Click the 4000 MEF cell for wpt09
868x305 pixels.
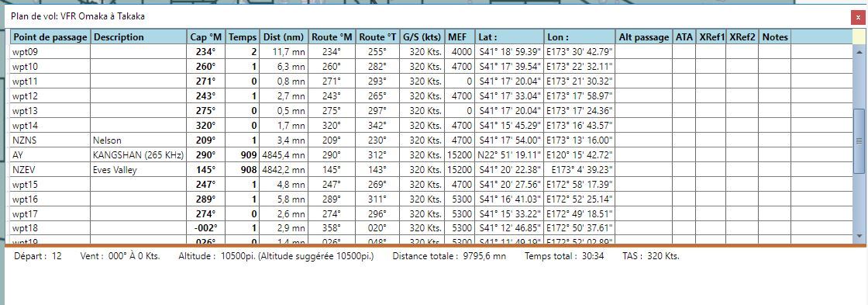(x=460, y=52)
